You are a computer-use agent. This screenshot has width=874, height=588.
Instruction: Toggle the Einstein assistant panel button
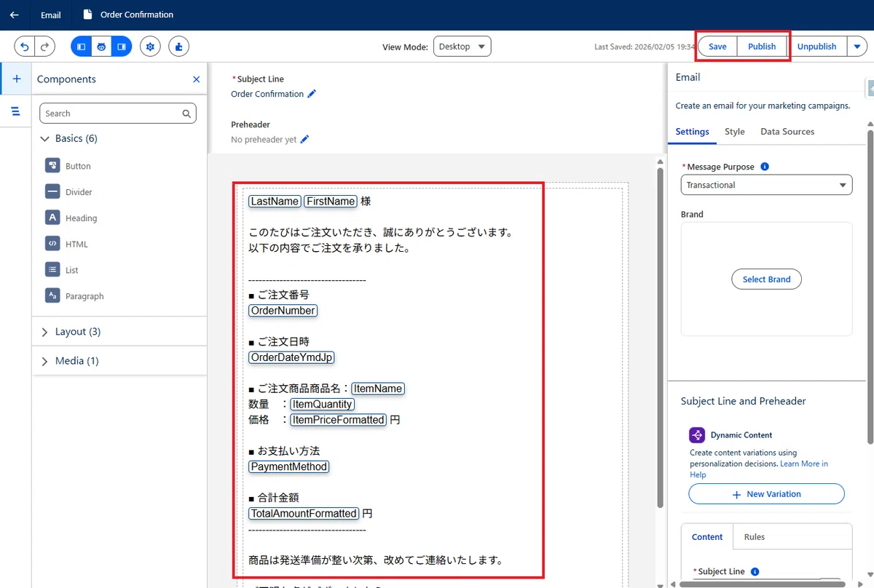tap(101, 47)
